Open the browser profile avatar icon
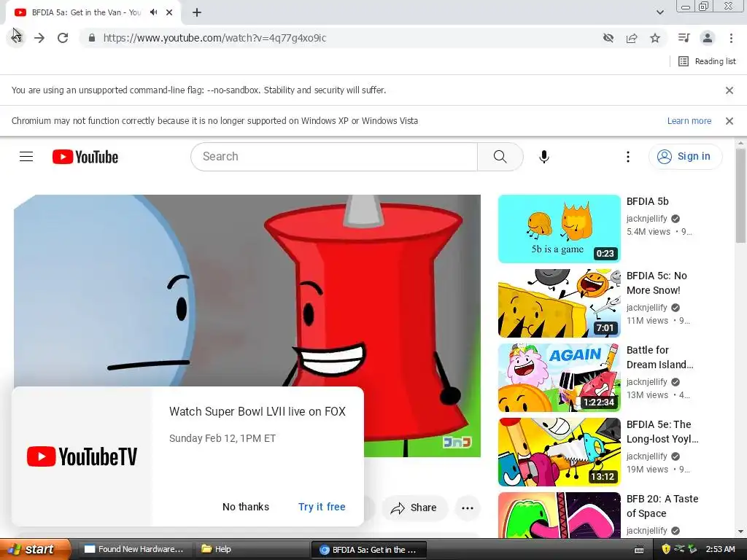 point(708,38)
